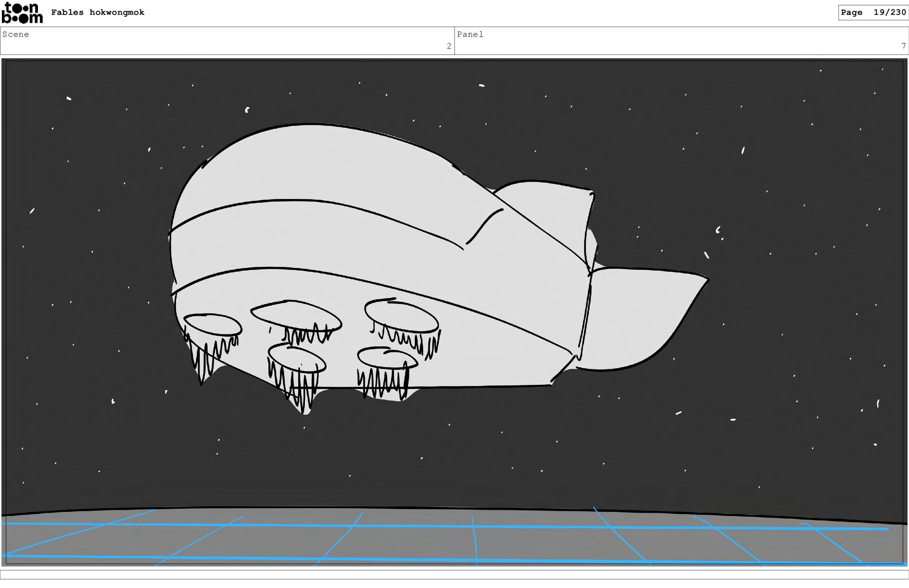Click the 'Fables hokwongmok' project title
This screenshot has width=909, height=588.
(x=98, y=13)
